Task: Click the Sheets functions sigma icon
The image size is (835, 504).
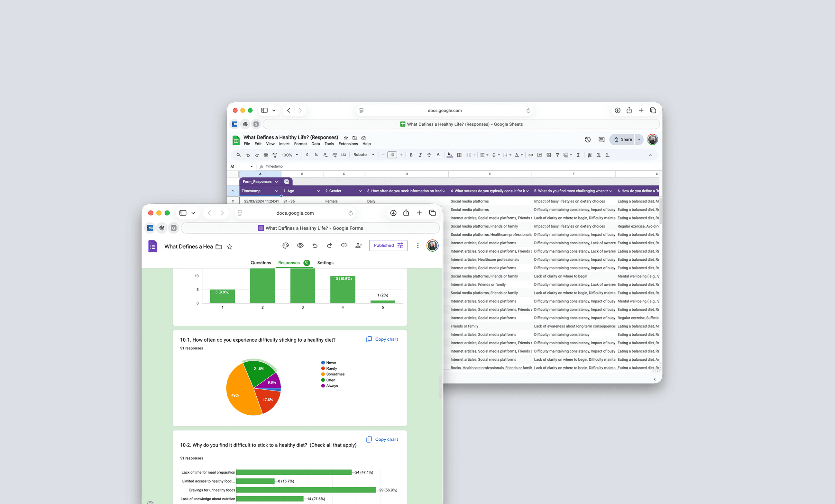Action: click(578, 155)
